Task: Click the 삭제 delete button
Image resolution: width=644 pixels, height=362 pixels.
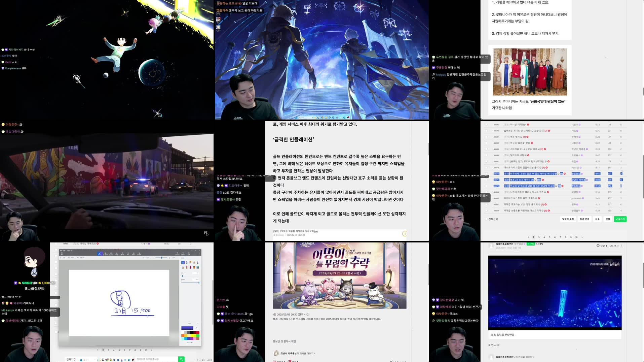Action: coord(608,219)
